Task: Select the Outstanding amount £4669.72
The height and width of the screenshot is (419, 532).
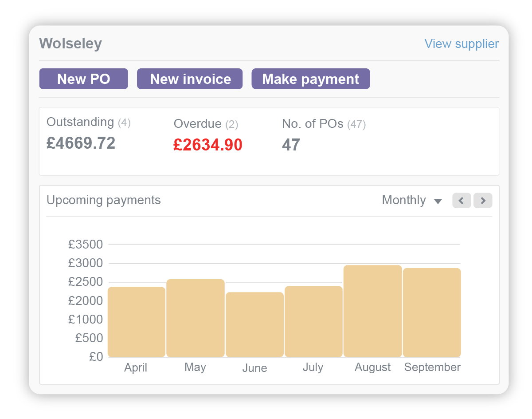Action: pyautogui.click(x=81, y=143)
